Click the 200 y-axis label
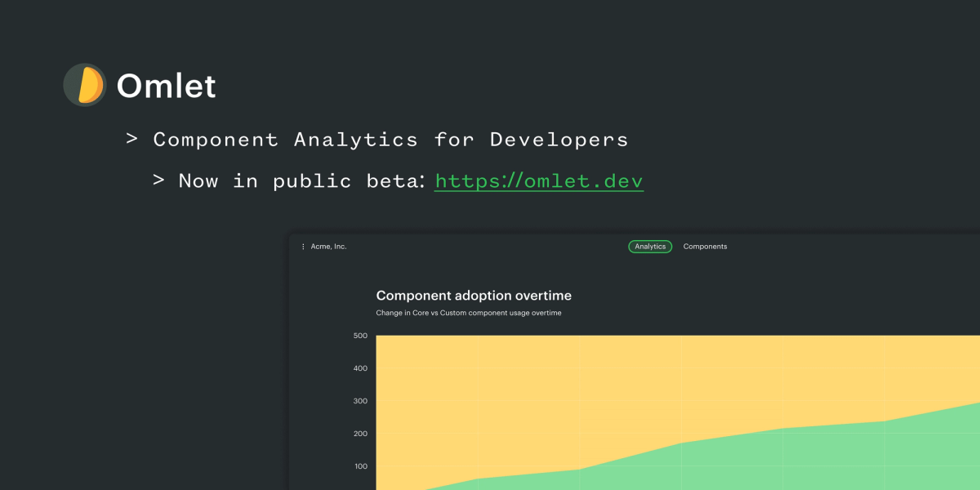 (x=360, y=434)
